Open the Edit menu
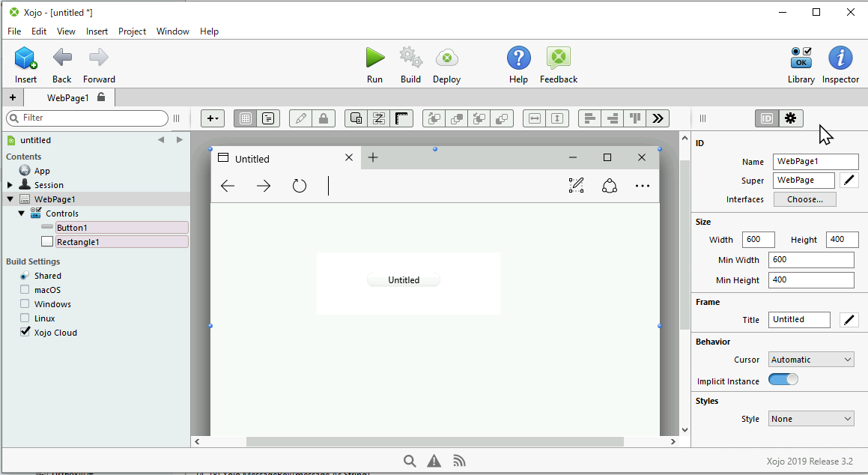This screenshot has width=868, height=475. tap(39, 31)
